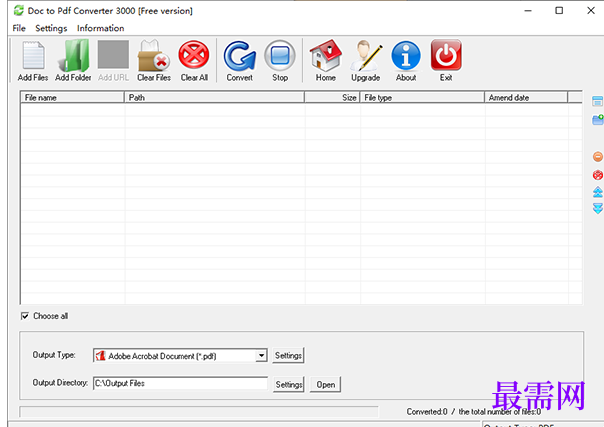The width and height of the screenshot is (604, 427).
Task: Start conversion with the Convert icon
Action: 240,55
